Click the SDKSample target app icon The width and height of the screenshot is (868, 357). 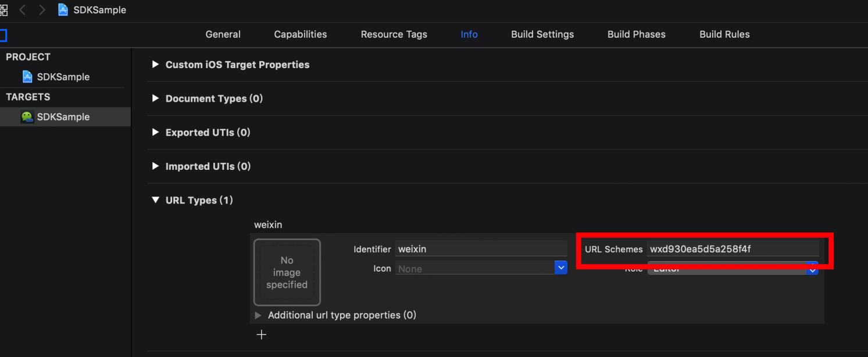point(27,117)
